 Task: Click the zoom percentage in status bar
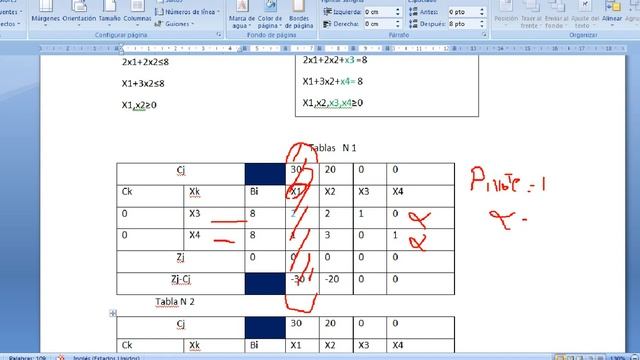point(617,358)
